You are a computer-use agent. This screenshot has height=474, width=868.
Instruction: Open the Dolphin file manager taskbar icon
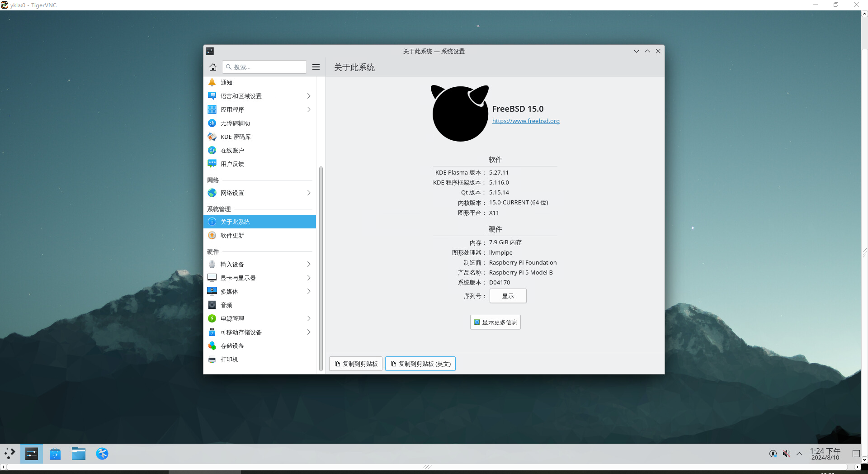[79, 454]
